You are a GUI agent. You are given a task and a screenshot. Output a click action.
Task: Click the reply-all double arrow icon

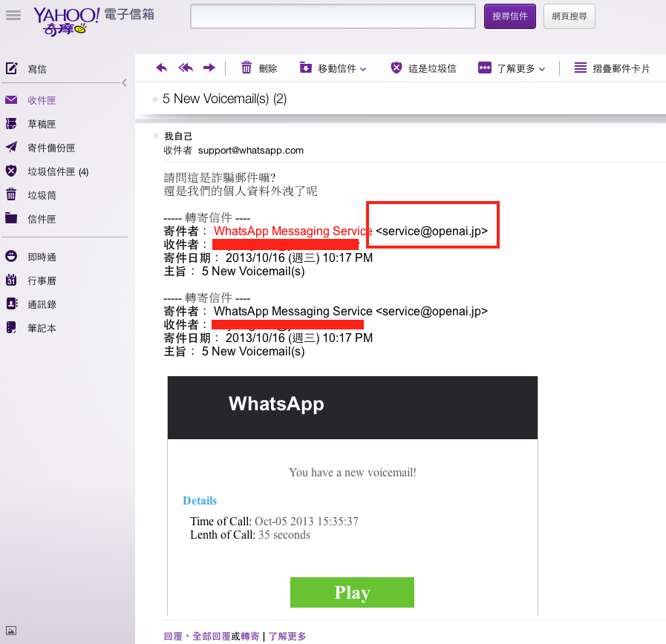click(x=186, y=68)
